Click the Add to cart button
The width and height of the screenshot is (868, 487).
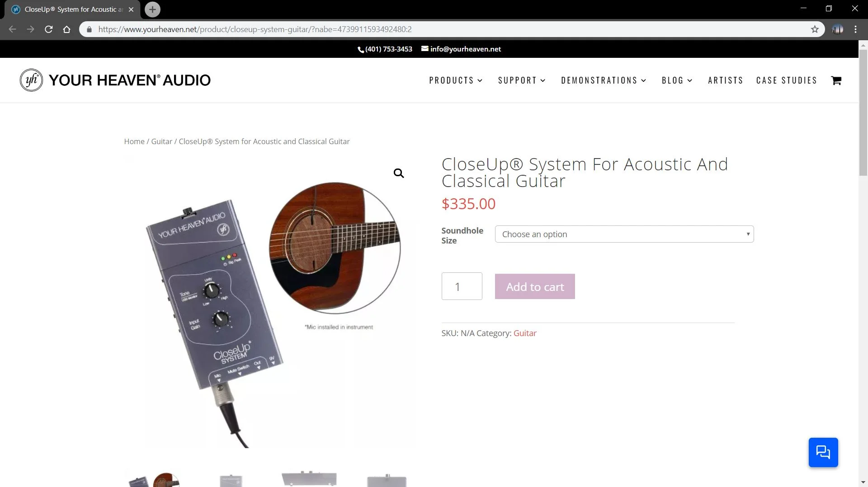(x=535, y=286)
